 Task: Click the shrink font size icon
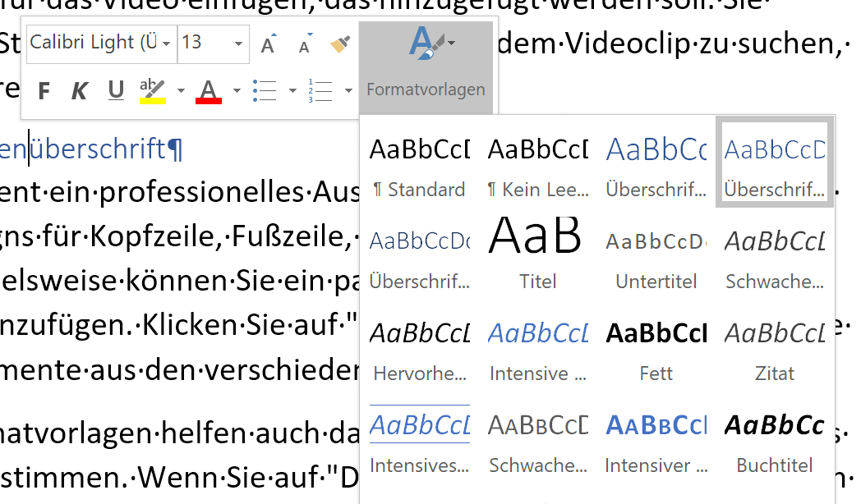(304, 44)
